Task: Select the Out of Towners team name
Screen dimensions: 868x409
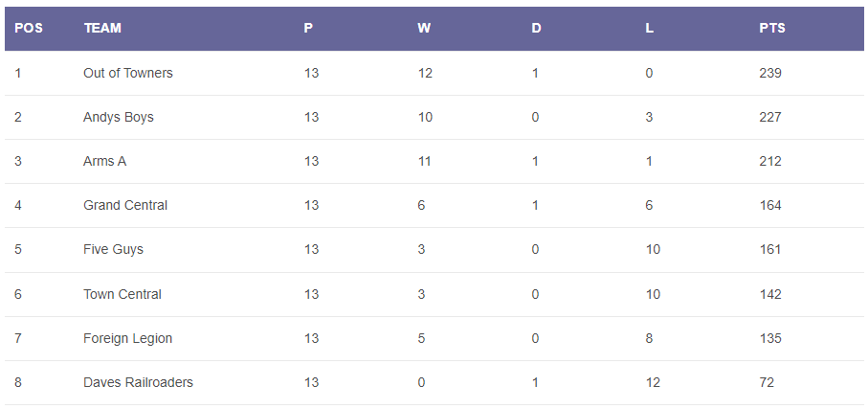Action: point(128,73)
